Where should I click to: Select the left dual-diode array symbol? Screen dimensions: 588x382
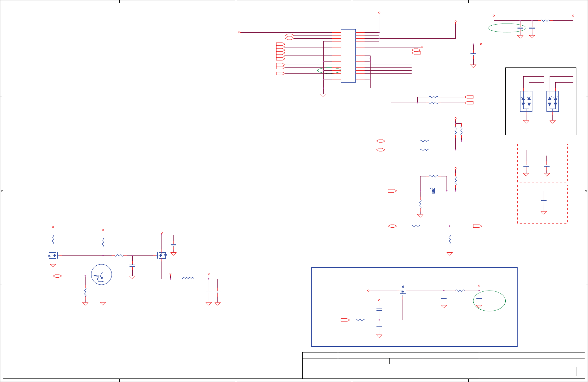click(526, 102)
